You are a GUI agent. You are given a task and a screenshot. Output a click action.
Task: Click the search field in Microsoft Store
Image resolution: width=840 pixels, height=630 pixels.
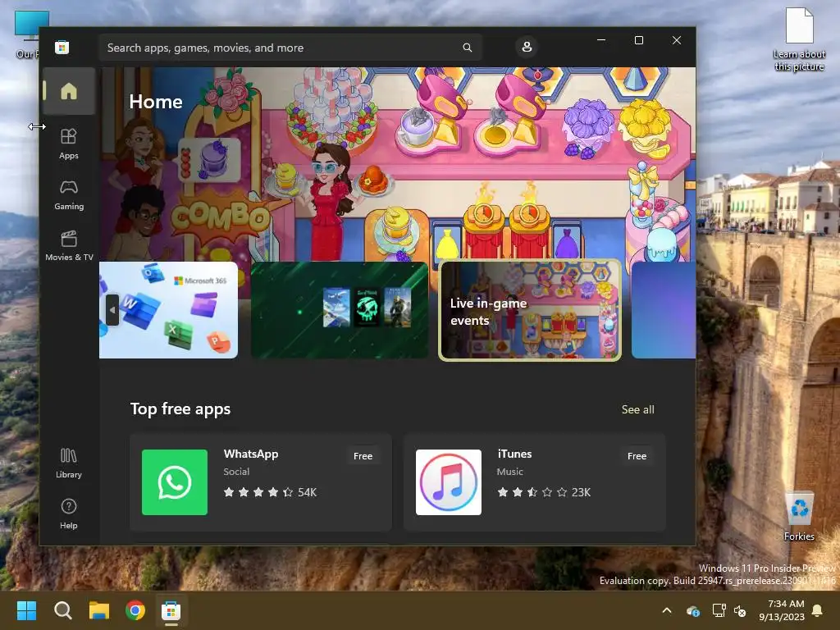[x=290, y=48]
